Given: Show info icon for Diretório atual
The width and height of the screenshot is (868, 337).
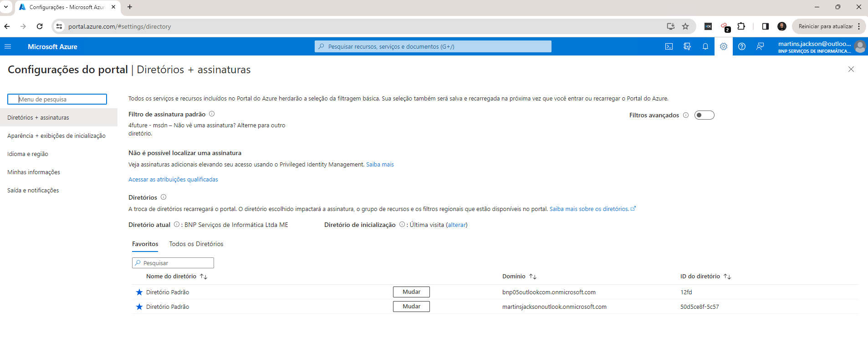Looking at the screenshot, I should pos(177,224).
